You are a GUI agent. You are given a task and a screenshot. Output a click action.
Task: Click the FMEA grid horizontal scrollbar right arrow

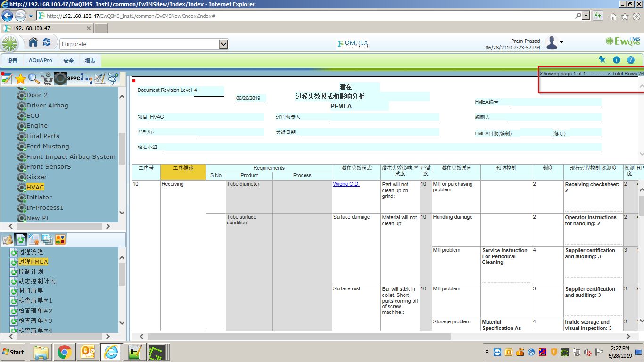point(628,337)
